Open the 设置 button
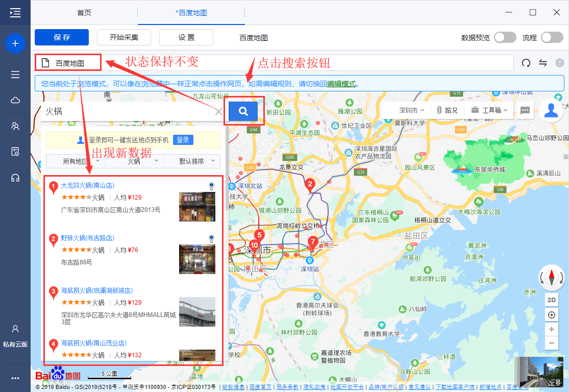Viewport: 569px width, 392px height. [x=186, y=37]
